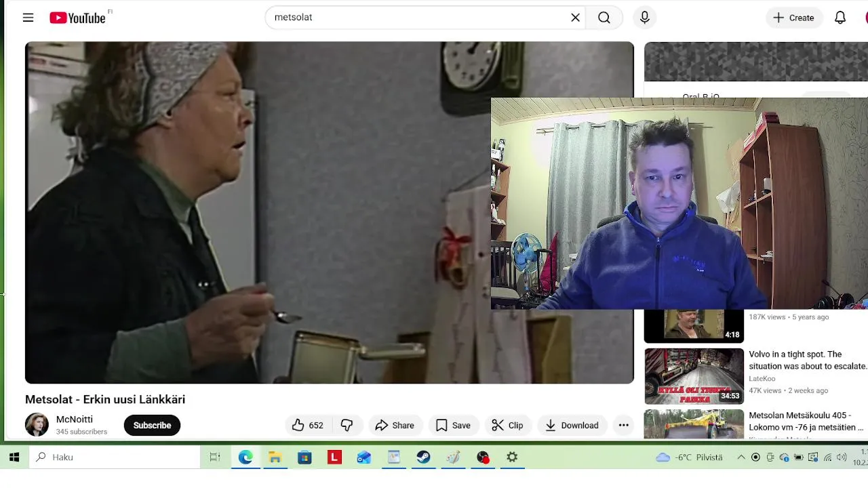The image size is (868, 488).
Task: Expand the hidden system tray icons chevron
Action: [741, 457]
